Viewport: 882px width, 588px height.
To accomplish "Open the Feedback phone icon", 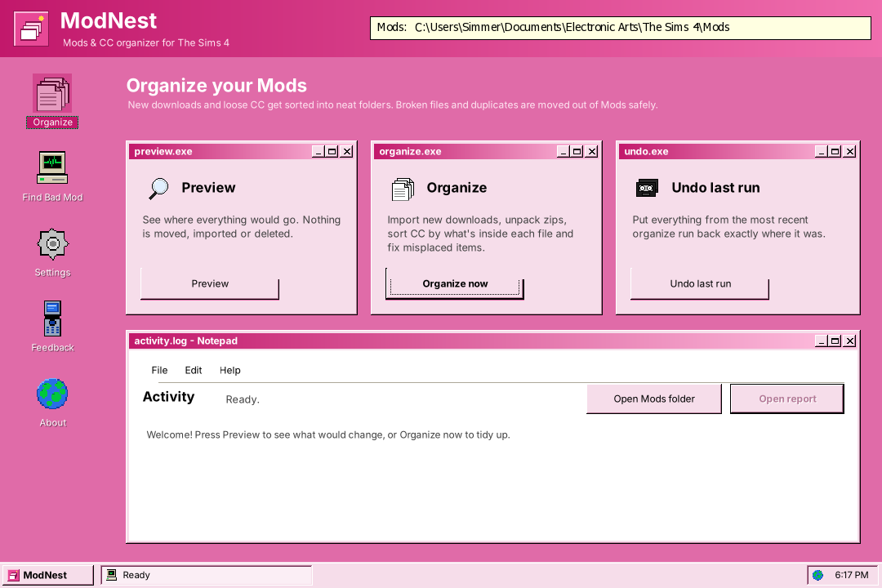I will pyautogui.click(x=52, y=318).
